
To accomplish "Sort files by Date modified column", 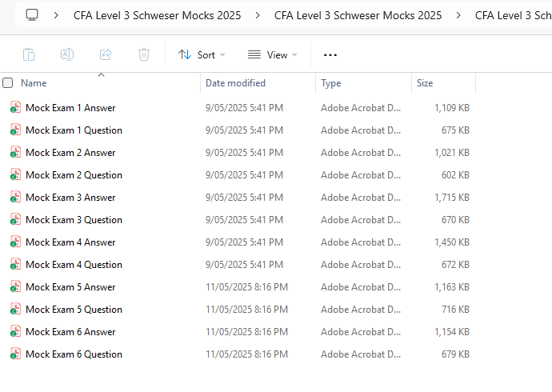I will (235, 82).
